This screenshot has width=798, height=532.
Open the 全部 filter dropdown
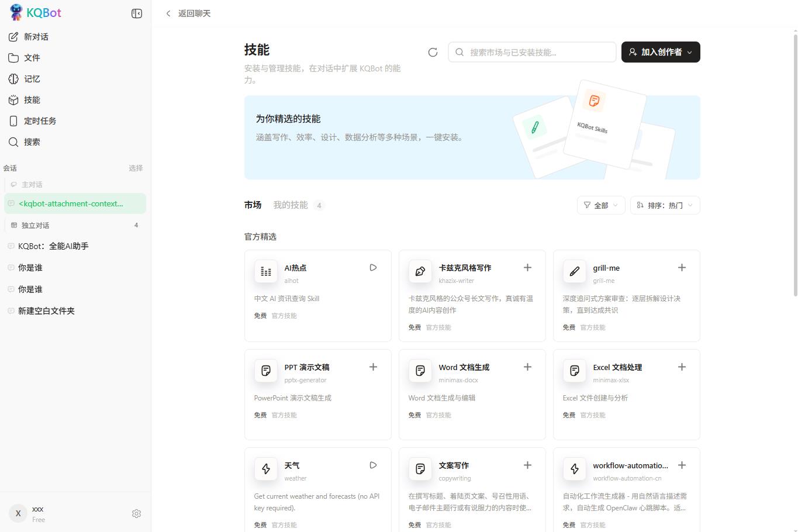click(601, 205)
